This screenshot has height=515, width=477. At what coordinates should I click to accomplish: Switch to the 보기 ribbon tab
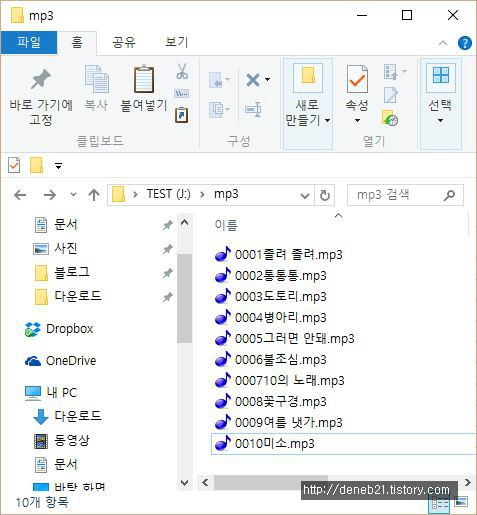177,43
